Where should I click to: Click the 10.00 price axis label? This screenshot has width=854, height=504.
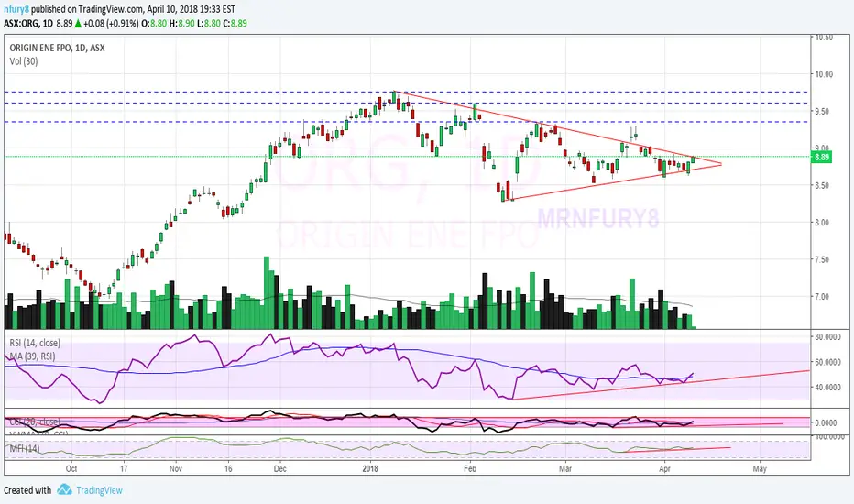coord(824,74)
